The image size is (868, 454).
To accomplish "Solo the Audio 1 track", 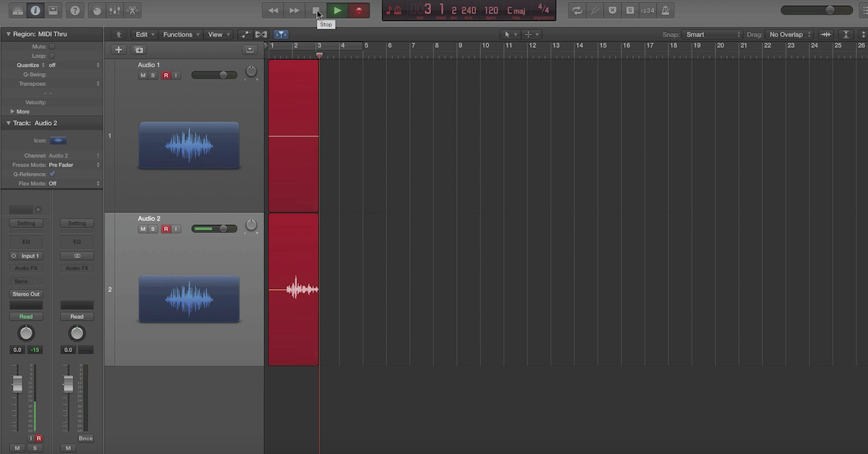I will click(152, 74).
